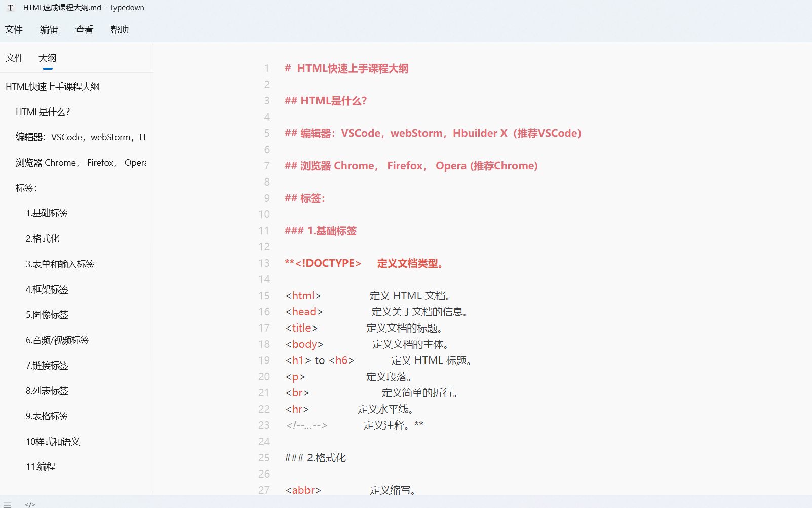Select outline item 8.列表标签
Screen dimensions: 812x508
coord(47,391)
